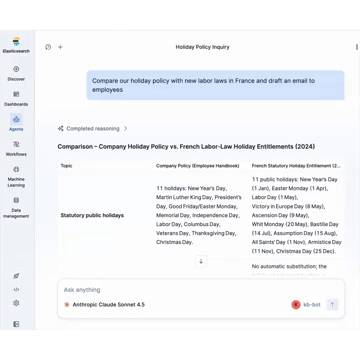This screenshot has width=360, height=360.
Task: Open the Anthropic Claude Sonnet 4.5 model selector
Action: 104,305
